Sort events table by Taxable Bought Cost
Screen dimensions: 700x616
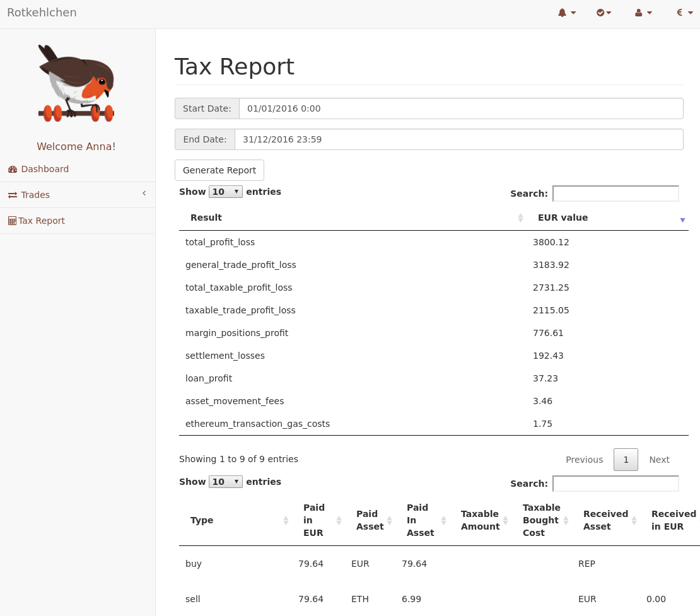tap(542, 520)
